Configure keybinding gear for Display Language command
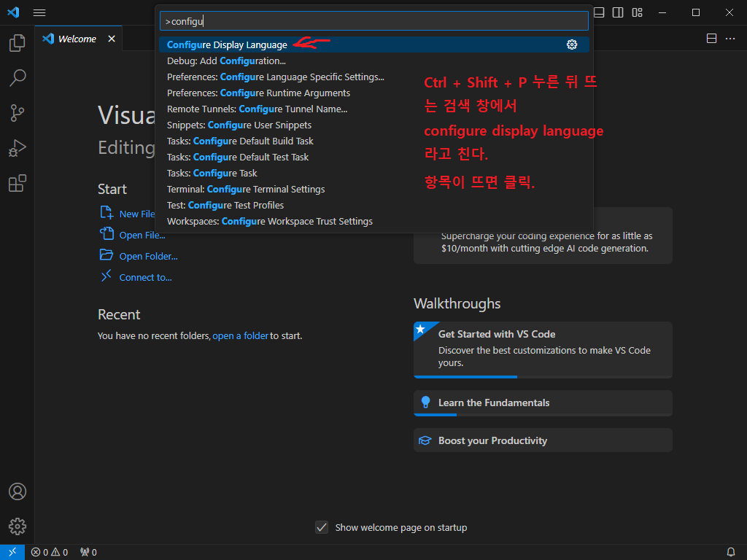747x560 pixels. point(572,44)
